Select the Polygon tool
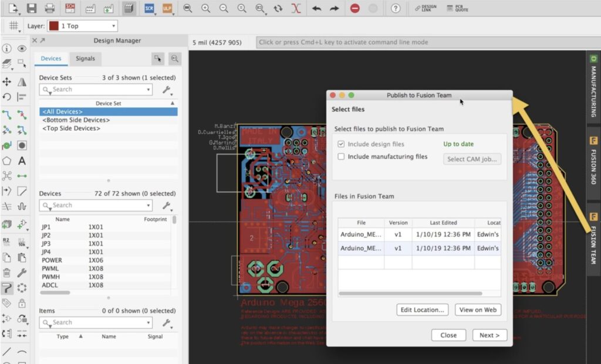The width and height of the screenshot is (601, 364). pos(7,161)
